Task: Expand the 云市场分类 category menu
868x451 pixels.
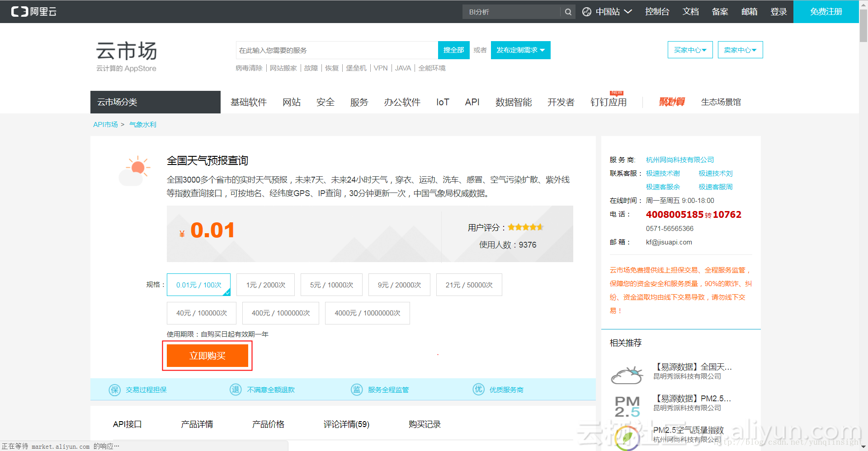Action: click(x=156, y=102)
